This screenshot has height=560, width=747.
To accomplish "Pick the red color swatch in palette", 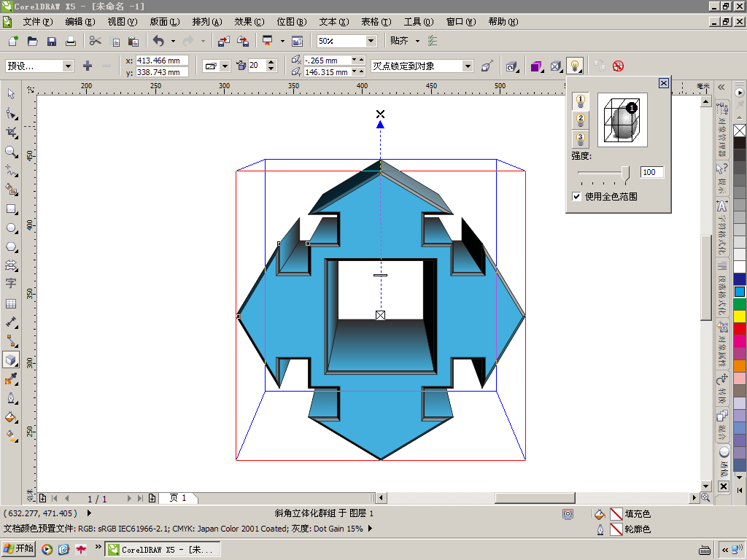I will [740, 328].
